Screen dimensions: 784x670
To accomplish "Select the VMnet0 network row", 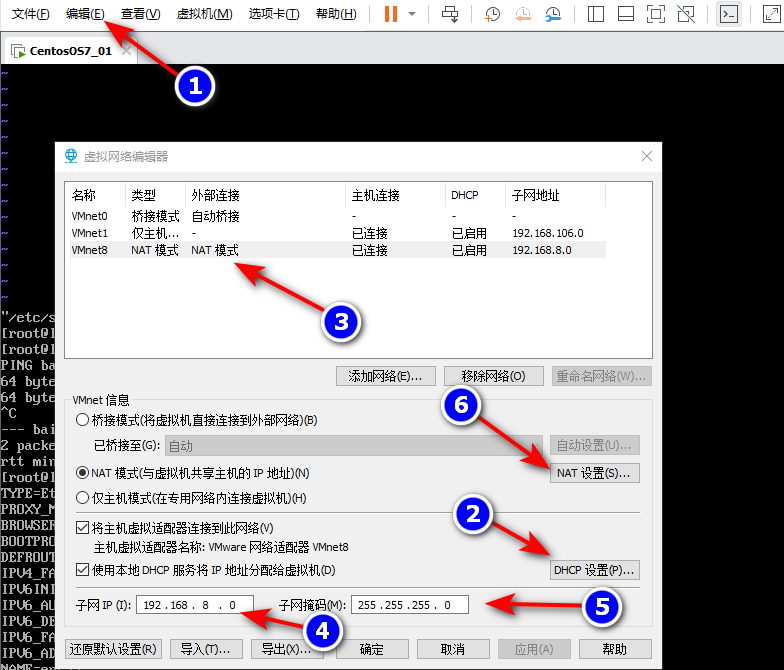I will click(x=338, y=216).
